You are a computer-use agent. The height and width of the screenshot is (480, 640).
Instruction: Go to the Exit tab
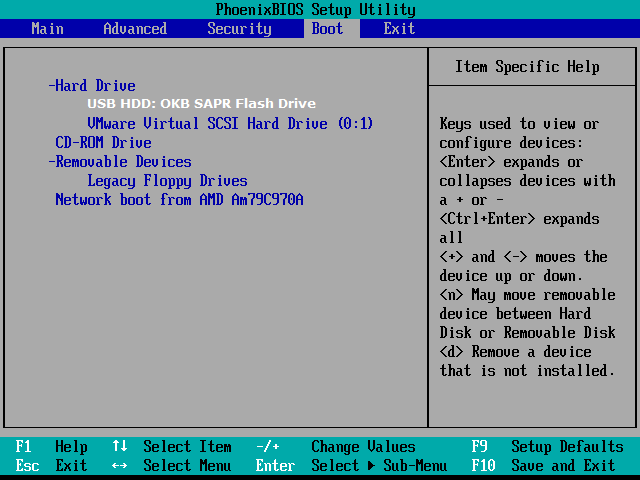tap(399, 29)
